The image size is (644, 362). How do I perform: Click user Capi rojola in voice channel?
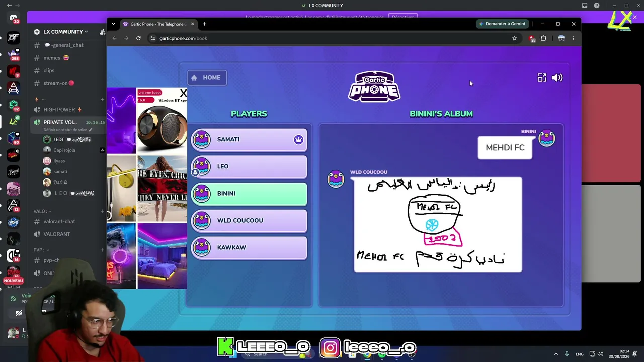pos(64,150)
